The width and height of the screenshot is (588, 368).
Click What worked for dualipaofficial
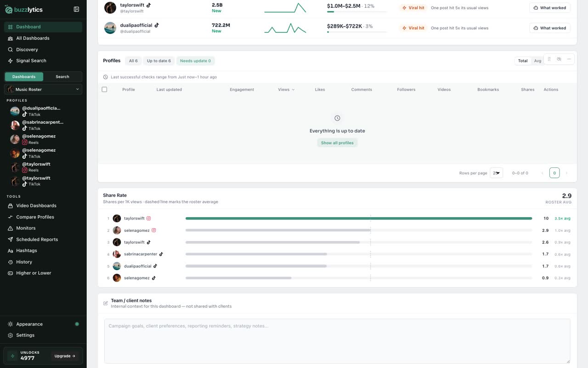pyautogui.click(x=550, y=28)
